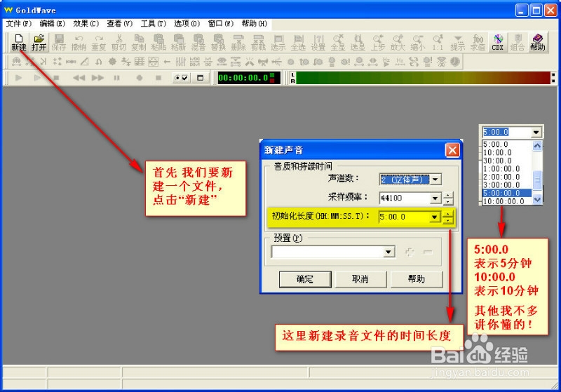Click the 设置 (Set) toolbar icon
This screenshot has width=561, height=392.
click(x=318, y=42)
